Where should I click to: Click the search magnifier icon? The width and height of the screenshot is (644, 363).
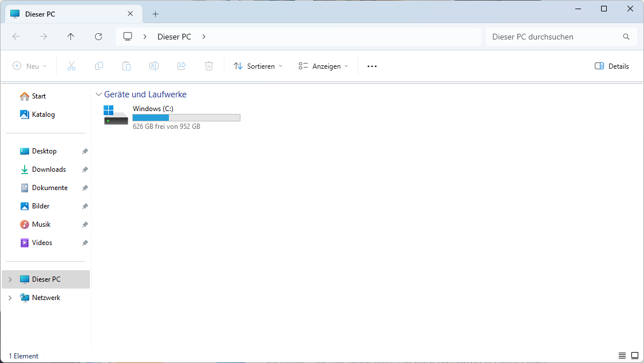pyautogui.click(x=626, y=37)
